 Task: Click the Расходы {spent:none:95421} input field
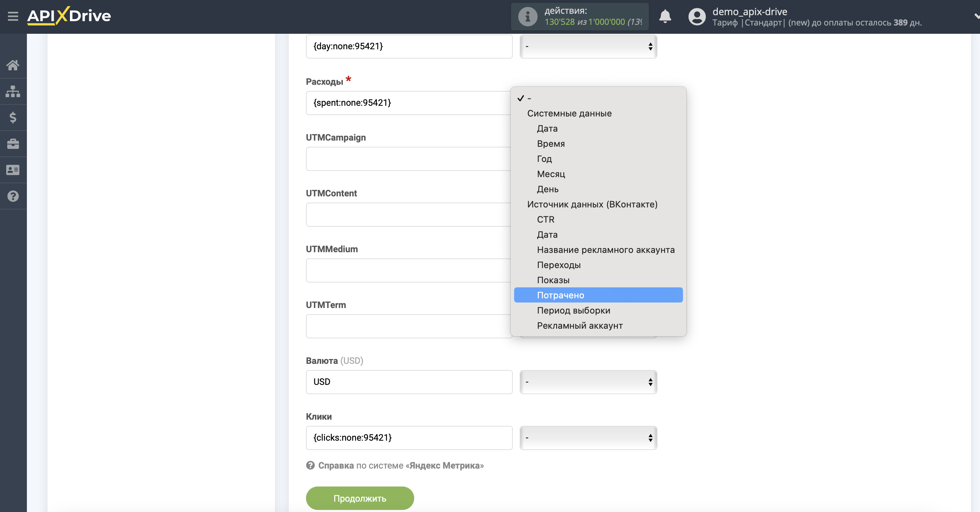click(x=409, y=103)
